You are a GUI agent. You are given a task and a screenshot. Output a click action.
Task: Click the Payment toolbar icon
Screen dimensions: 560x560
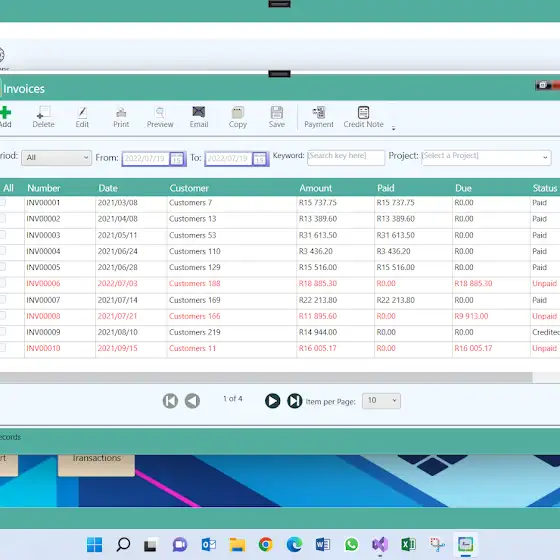(x=319, y=117)
